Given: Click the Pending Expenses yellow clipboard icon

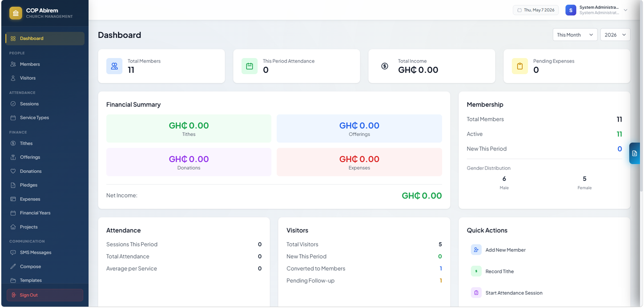Looking at the screenshot, I should click(x=520, y=66).
